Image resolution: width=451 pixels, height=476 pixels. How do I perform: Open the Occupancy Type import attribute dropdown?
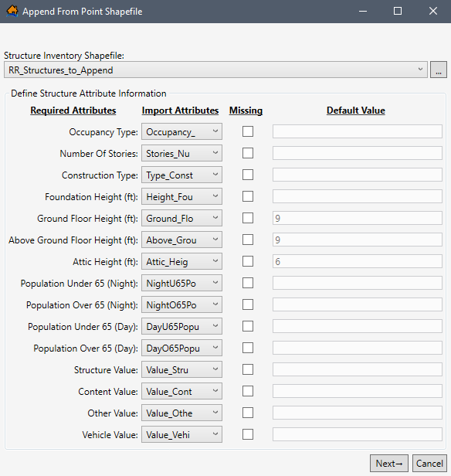[181, 131]
